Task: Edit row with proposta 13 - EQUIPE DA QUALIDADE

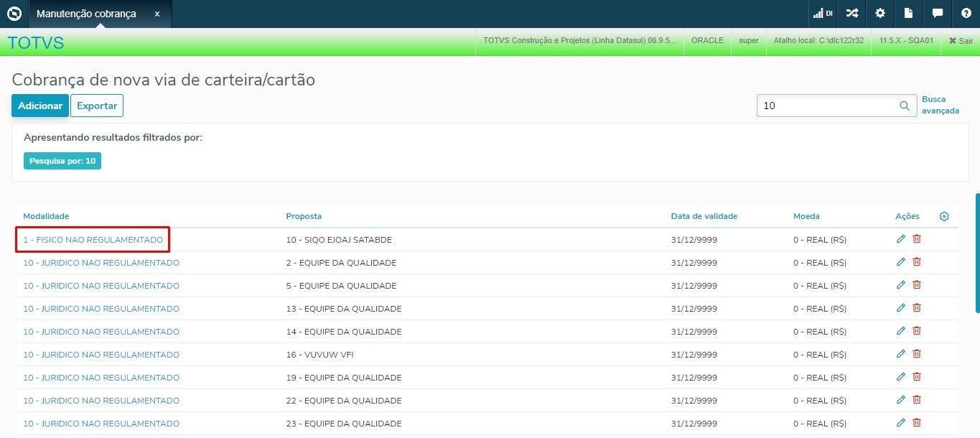Action: click(x=901, y=308)
